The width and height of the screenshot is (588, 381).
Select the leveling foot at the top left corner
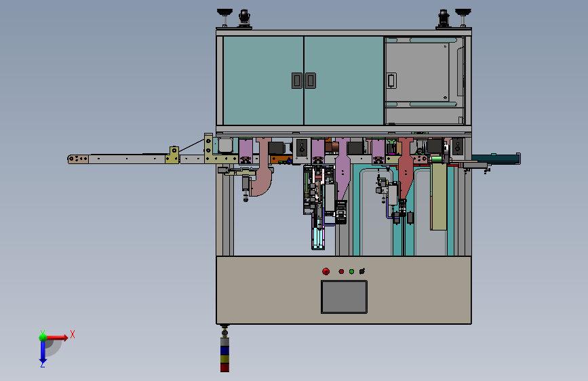point(224,18)
